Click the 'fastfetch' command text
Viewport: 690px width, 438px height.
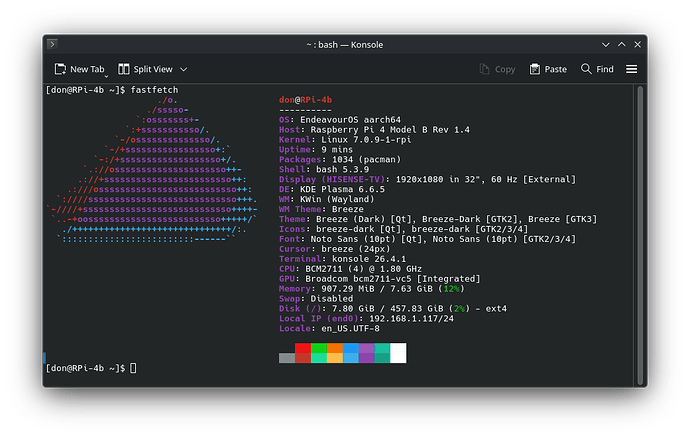[x=154, y=90]
